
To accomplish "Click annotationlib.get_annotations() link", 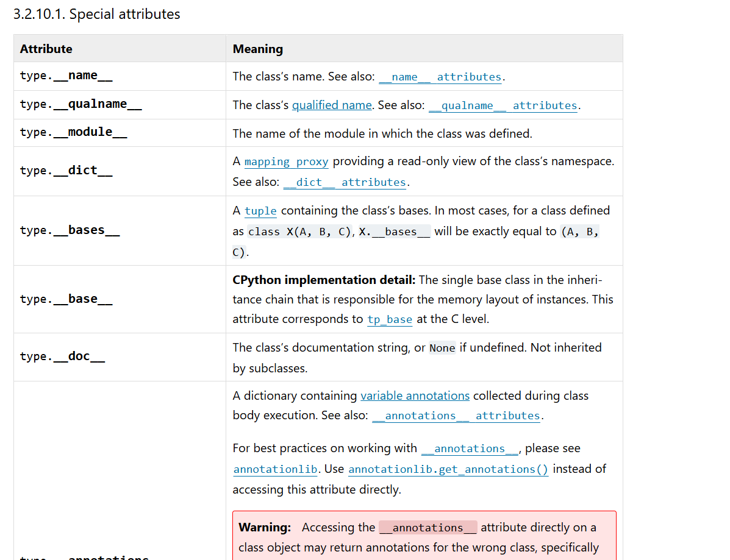I will (x=448, y=469).
